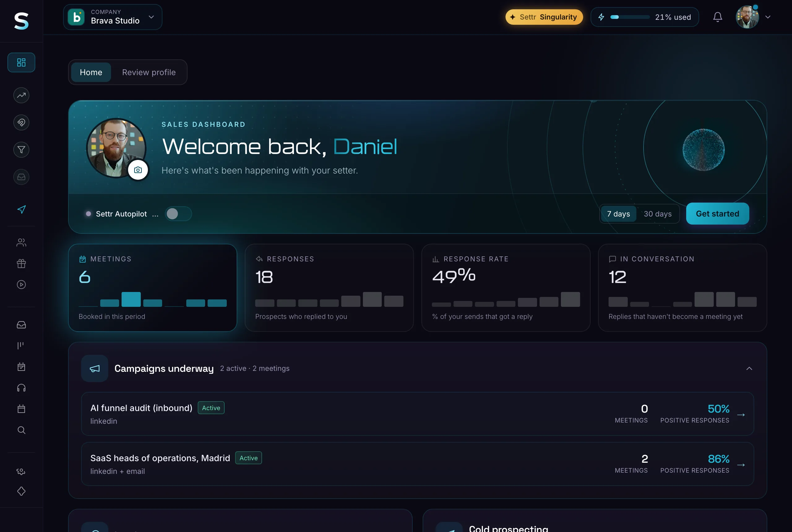The height and width of the screenshot is (532, 792).
Task: Click the 21% used usage bar
Action: (645, 17)
